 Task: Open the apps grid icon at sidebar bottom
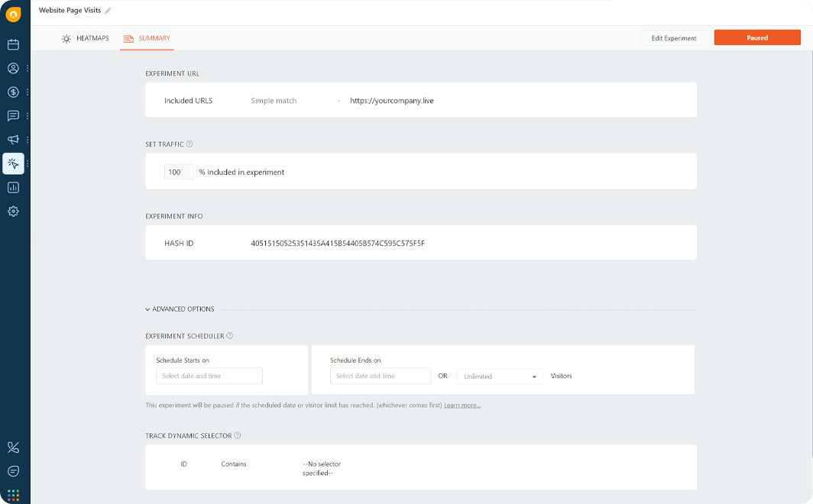click(x=12, y=495)
